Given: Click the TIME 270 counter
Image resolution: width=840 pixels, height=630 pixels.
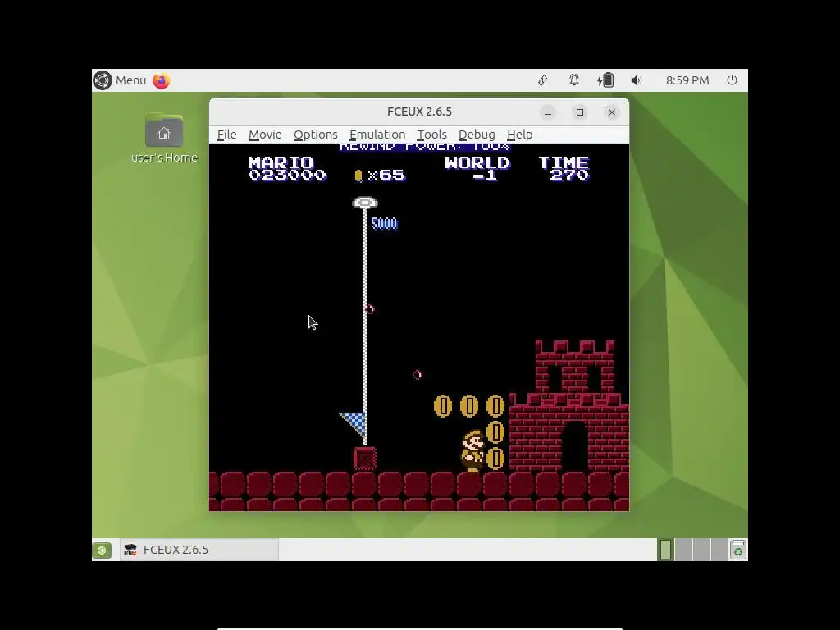Looking at the screenshot, I should point(564,169).
